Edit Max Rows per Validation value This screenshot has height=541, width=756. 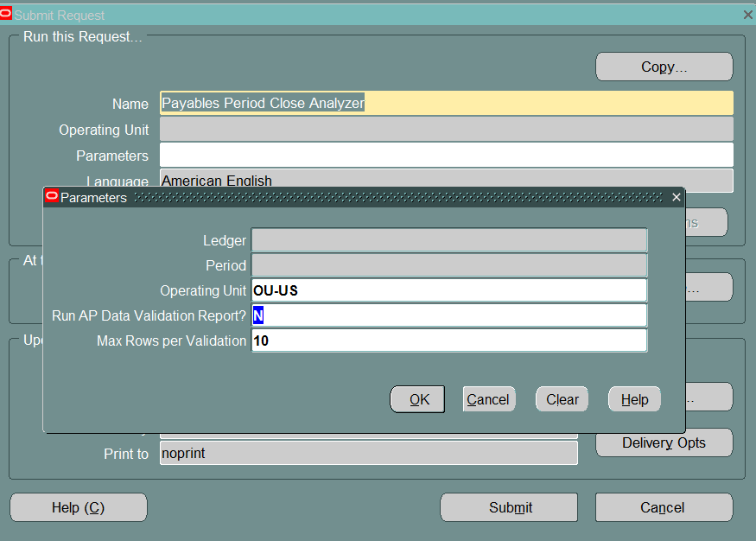[449, 341]
